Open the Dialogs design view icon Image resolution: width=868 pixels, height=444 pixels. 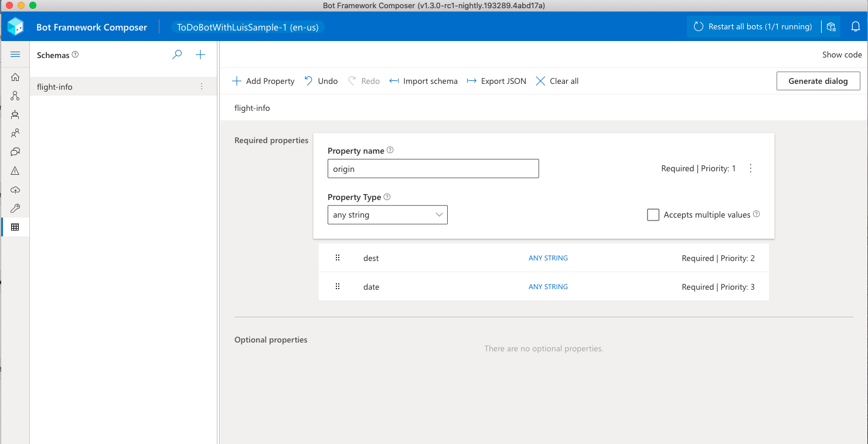coord(15,96)
